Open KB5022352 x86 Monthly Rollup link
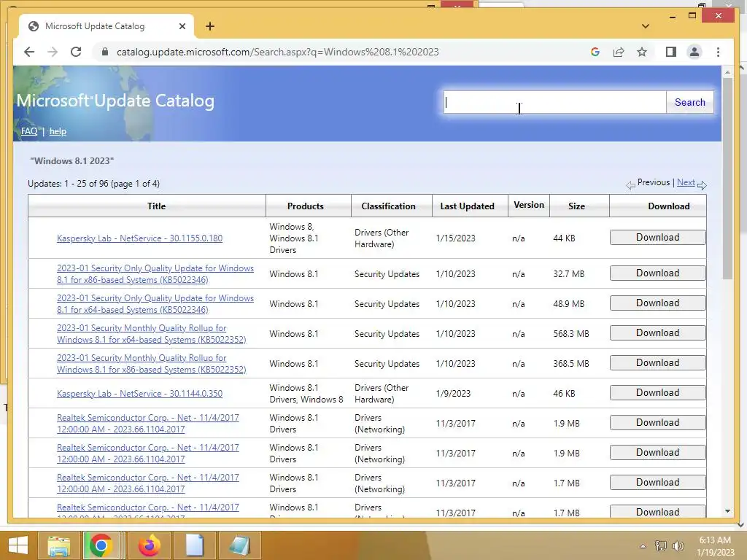 (152, 364)
